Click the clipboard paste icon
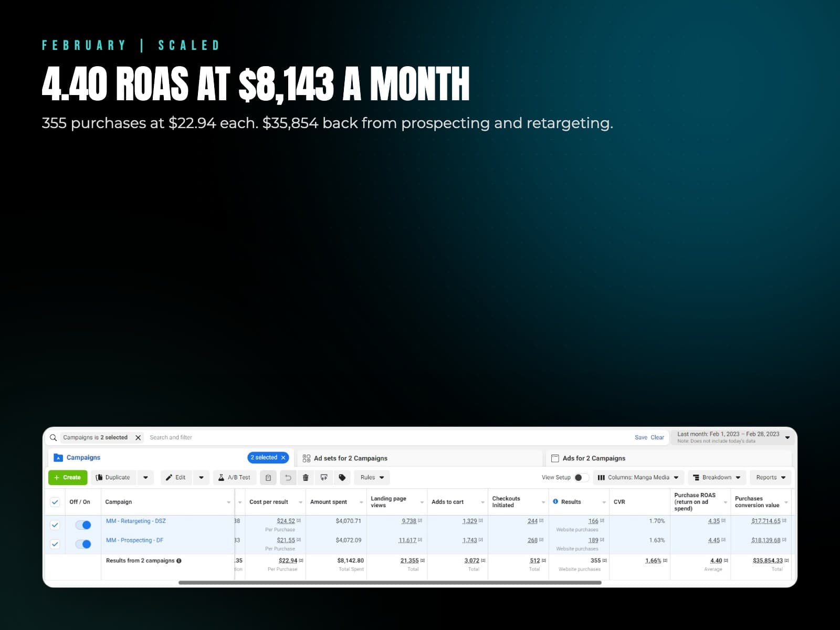Screen dimensions: 840x630 click(268, 477)
